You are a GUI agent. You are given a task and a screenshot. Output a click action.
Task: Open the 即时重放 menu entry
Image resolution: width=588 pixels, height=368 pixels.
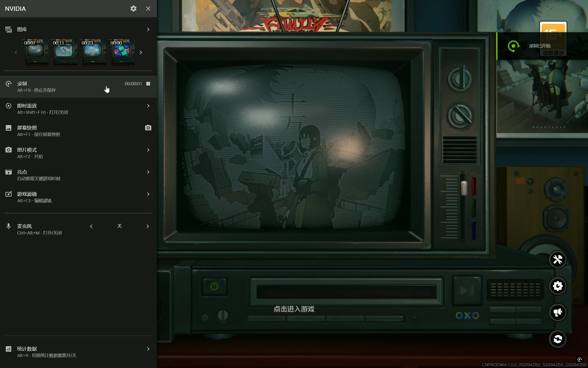[78, 109]
